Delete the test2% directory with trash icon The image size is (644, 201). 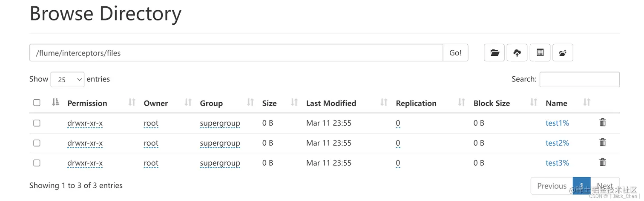tap(603, 143)
